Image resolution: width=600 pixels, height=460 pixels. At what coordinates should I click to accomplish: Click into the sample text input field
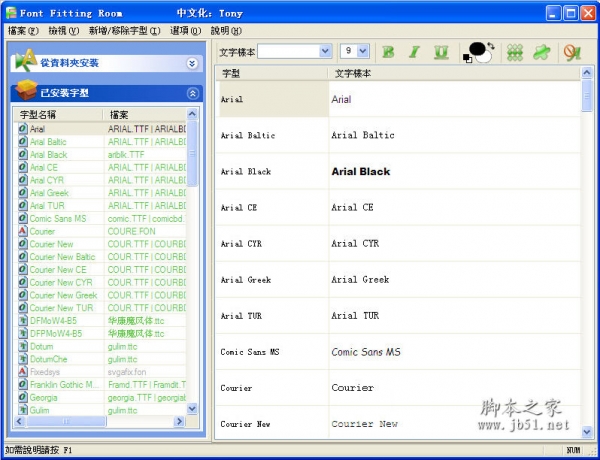[289, 51]
